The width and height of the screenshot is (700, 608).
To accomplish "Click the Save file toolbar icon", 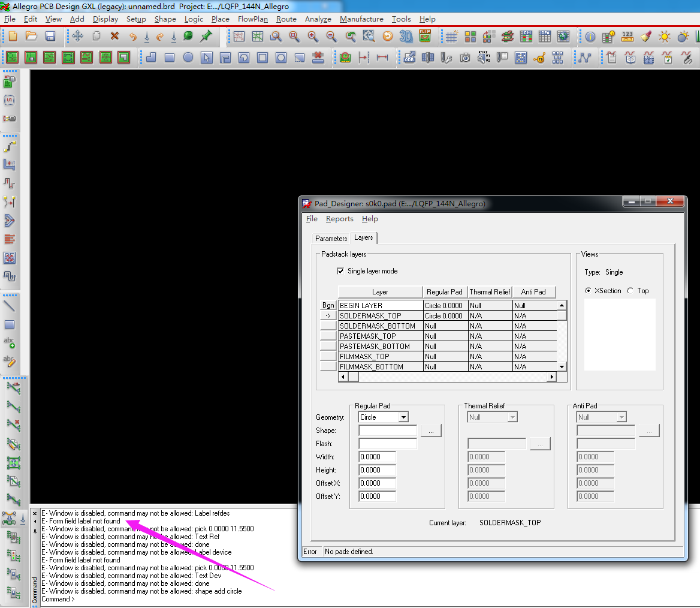I will click(x=50, y=37).
